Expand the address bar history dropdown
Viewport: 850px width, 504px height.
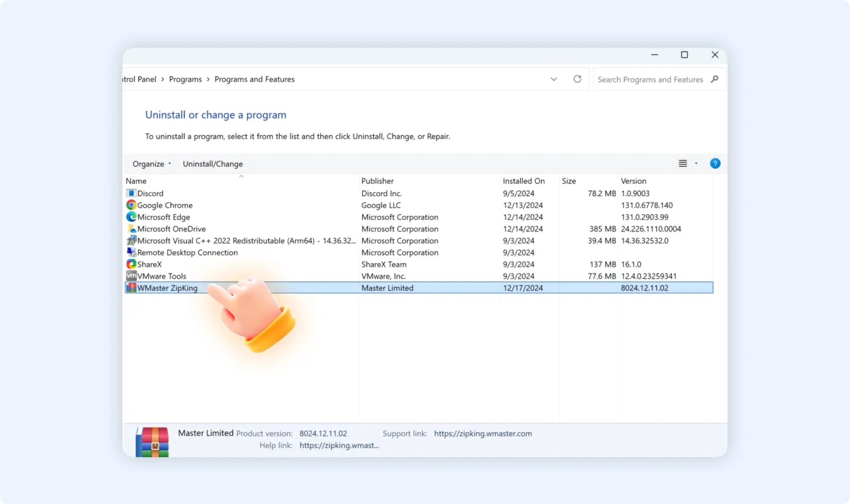tap(554, 79)
